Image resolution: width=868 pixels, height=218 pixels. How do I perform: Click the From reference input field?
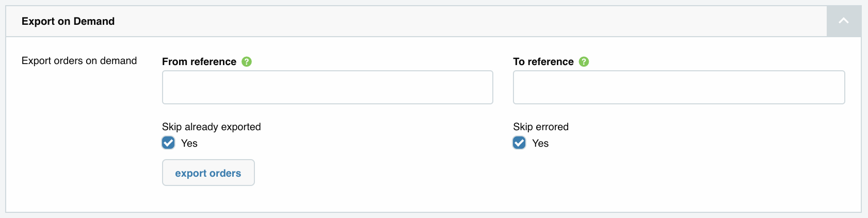[327, 87]
